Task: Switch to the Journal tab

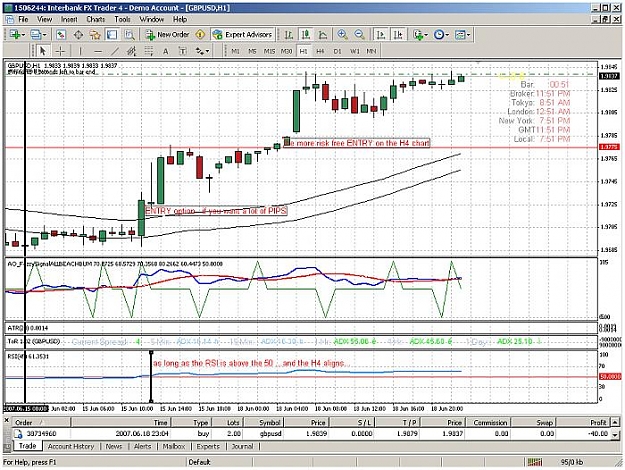Action: tap(242, 446)
